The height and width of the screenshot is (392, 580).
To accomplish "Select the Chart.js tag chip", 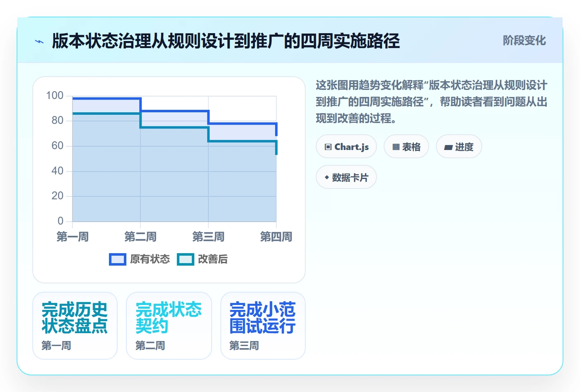I will 346,147.
